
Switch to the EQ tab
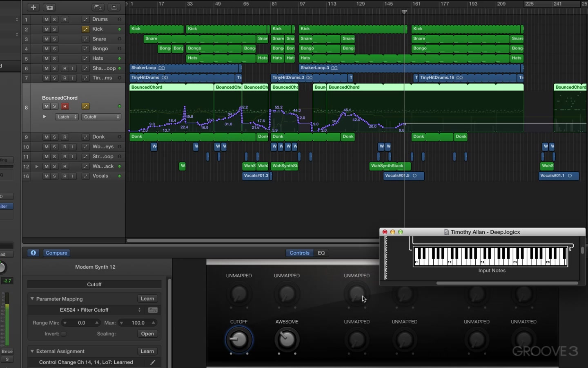pyautogui.click(x=321, y=253)
